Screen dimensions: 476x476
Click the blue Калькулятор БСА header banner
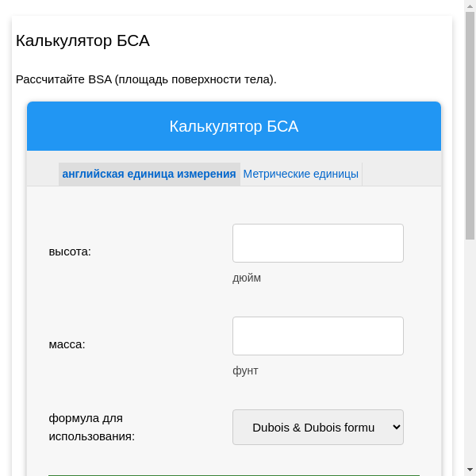point(233,126)
